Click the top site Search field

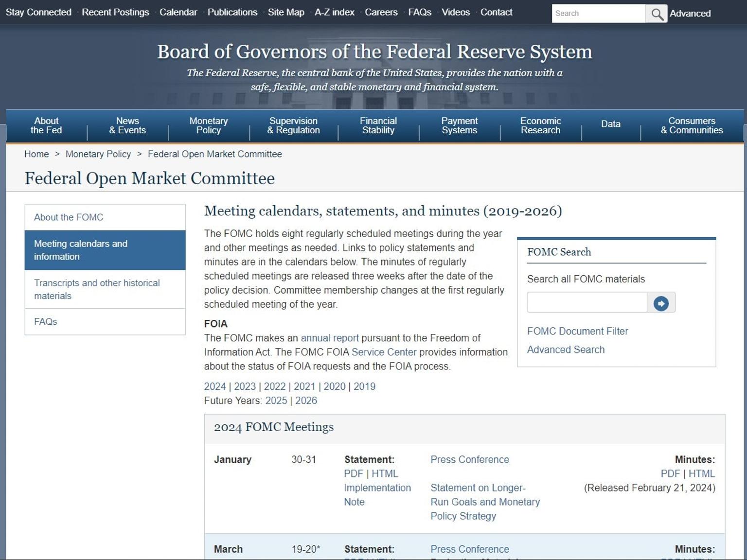tap(599, 14)
